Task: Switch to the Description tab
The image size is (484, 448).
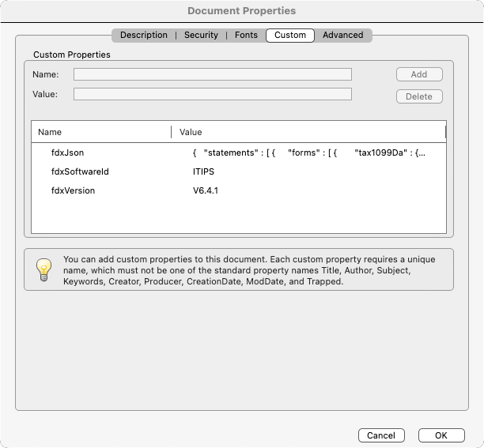Action: 143,35
